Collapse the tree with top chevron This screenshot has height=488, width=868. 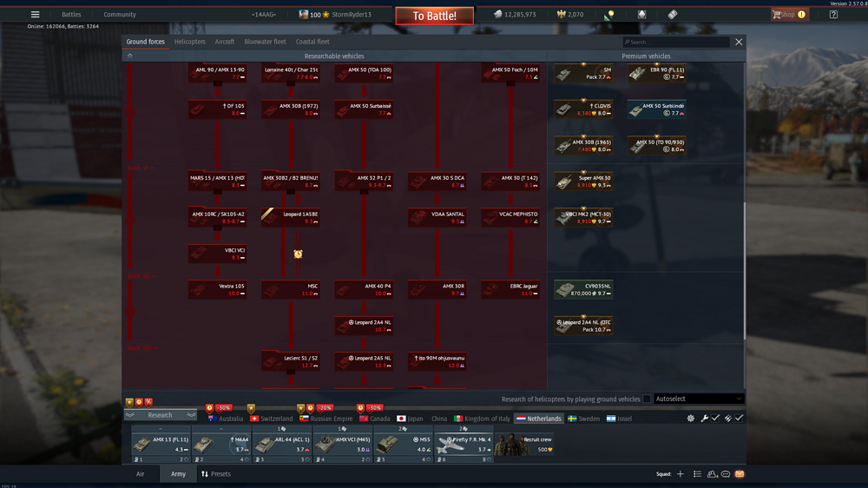tap(130, 56)
